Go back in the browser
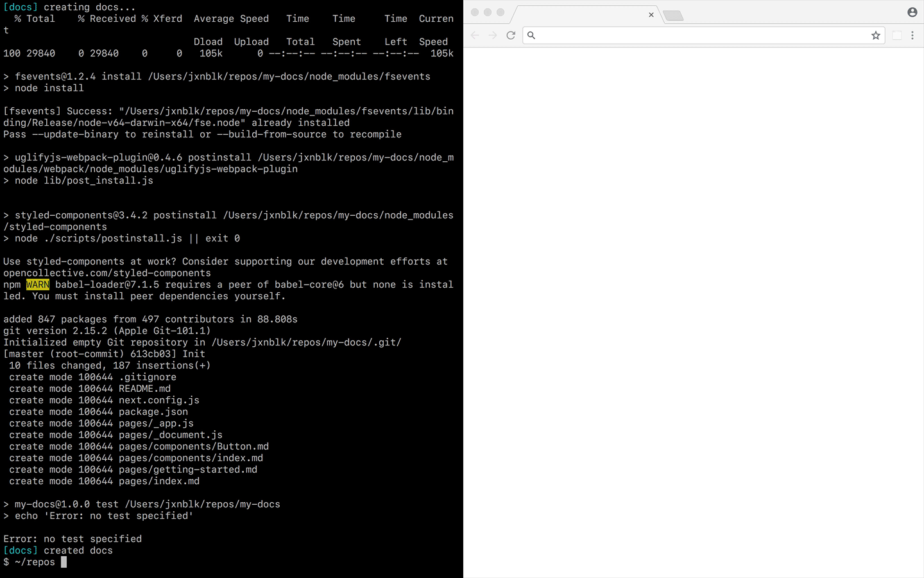 475,35
